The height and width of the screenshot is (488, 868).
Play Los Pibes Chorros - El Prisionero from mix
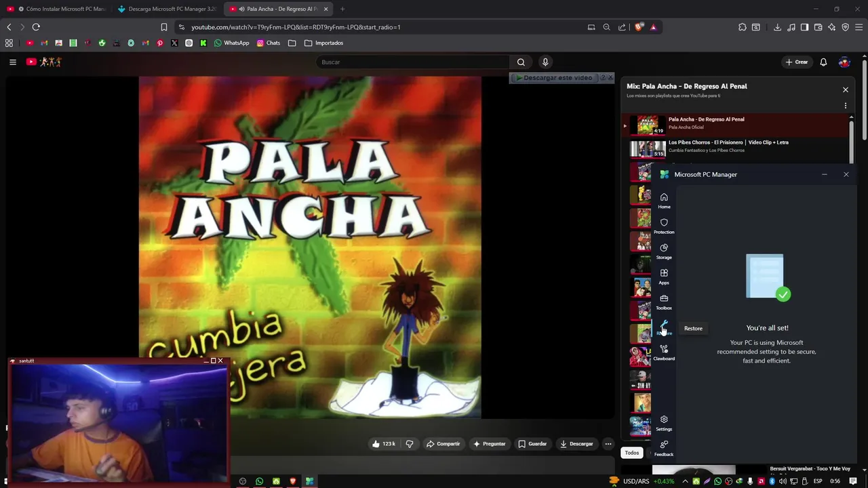tap(736, 148)
